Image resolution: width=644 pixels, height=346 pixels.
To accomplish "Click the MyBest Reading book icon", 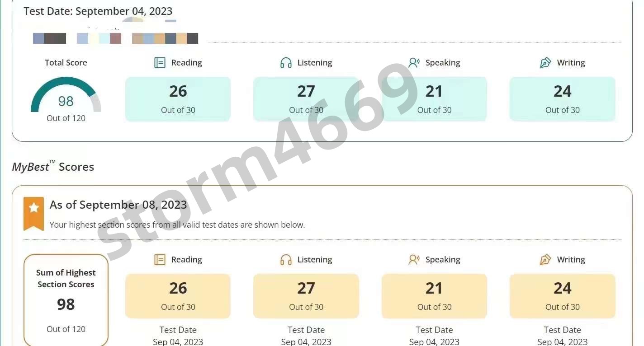I will 160,260.
